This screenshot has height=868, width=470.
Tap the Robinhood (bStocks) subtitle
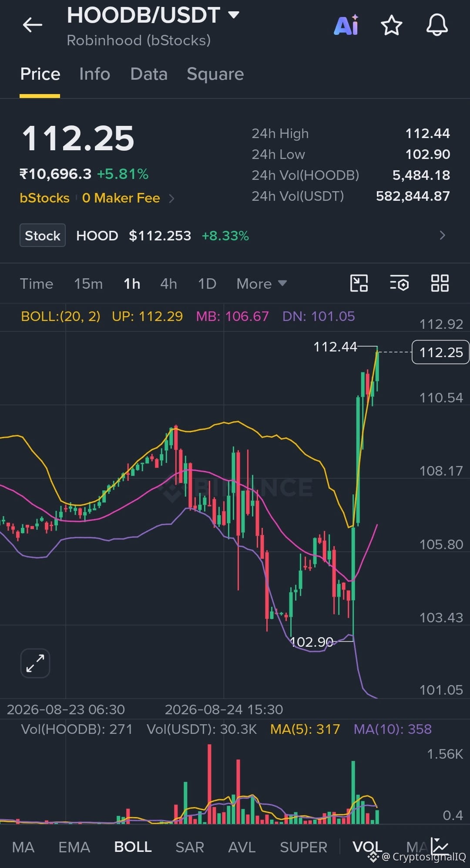tap(139, 41)
